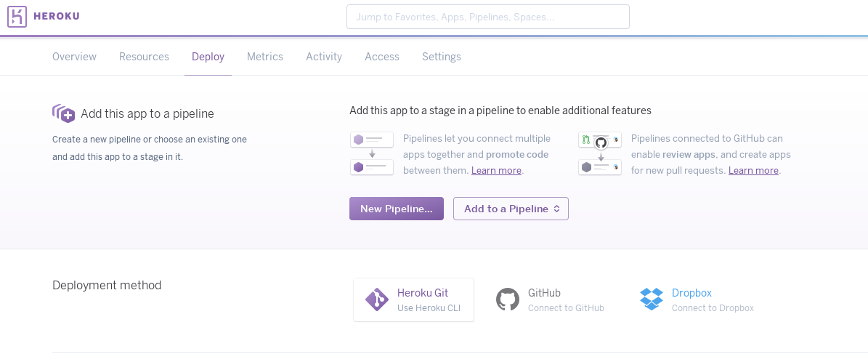This screenshot has height=362, width=868.
Task: Open Learn more about review apps
Action: point(753,171)
